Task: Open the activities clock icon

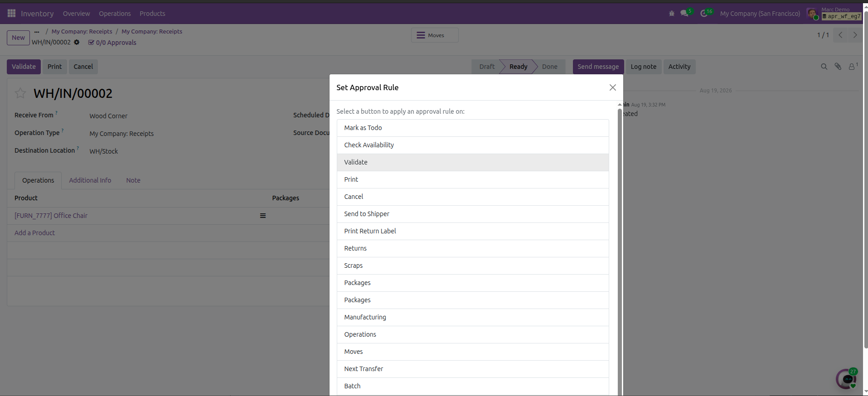Action: click(704, 13)
